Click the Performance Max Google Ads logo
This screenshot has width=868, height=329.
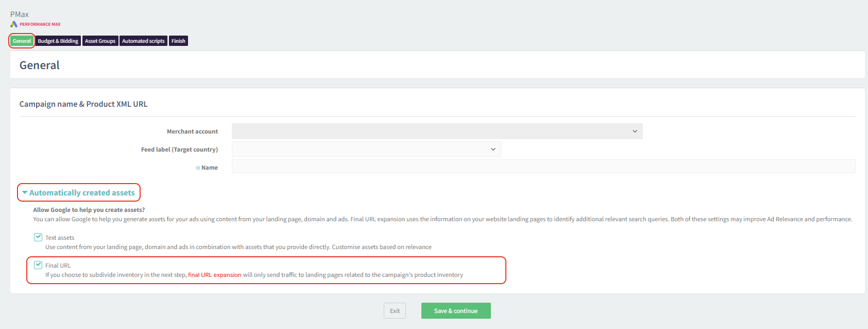tap(14, 24)
